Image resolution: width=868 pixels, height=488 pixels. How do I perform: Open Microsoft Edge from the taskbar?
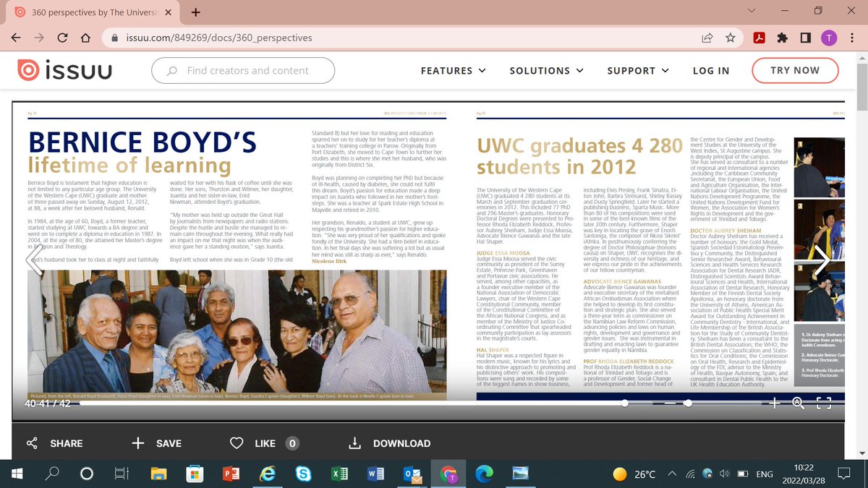click(x=483, y=474)
